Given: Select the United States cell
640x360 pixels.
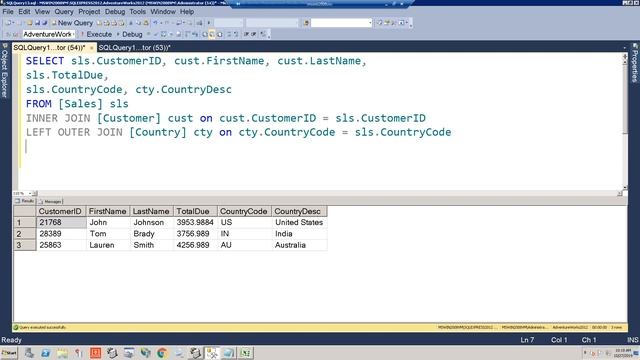Looking at the screenshot, I should [299, 222].
